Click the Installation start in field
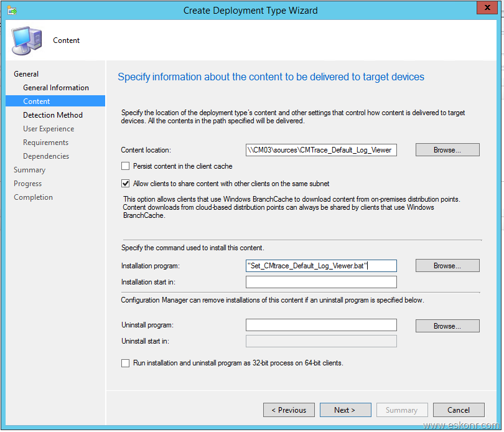The width and height of the screenshot is (504, 432). (x=321, y=282)
